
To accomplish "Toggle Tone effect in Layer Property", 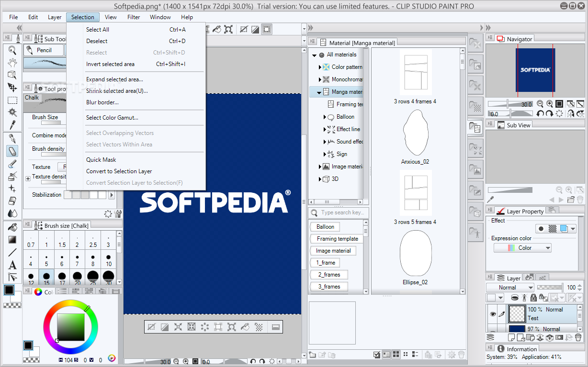I will [x=553, y=229].
